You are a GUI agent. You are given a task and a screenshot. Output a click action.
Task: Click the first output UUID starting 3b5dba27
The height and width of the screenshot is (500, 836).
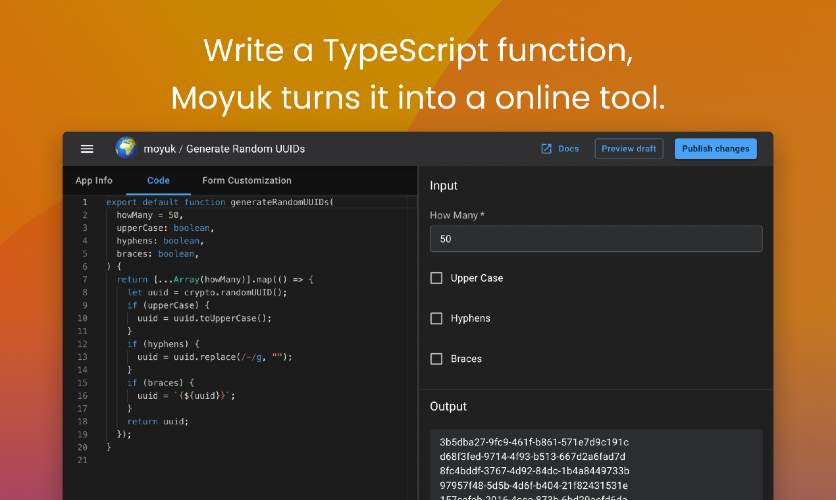[x=534, y=442]
